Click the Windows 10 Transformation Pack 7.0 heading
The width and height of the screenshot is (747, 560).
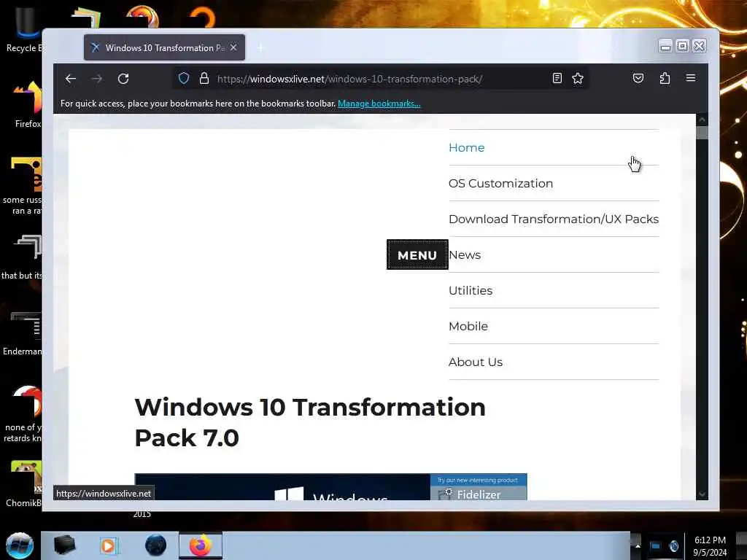tap(310, 422)
